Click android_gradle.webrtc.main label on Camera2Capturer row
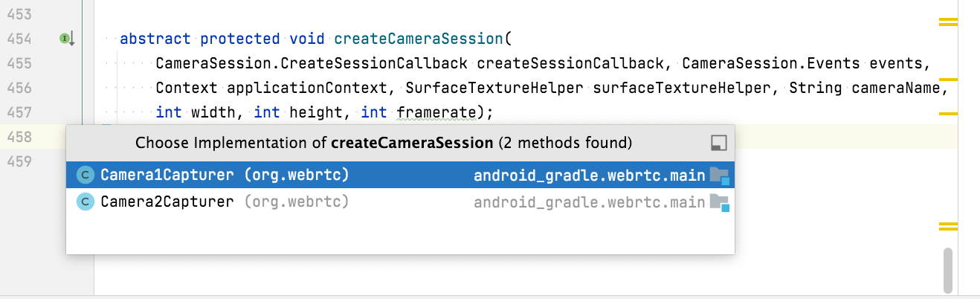Screen dimensions: 980x299 click(x=589, y=202)
